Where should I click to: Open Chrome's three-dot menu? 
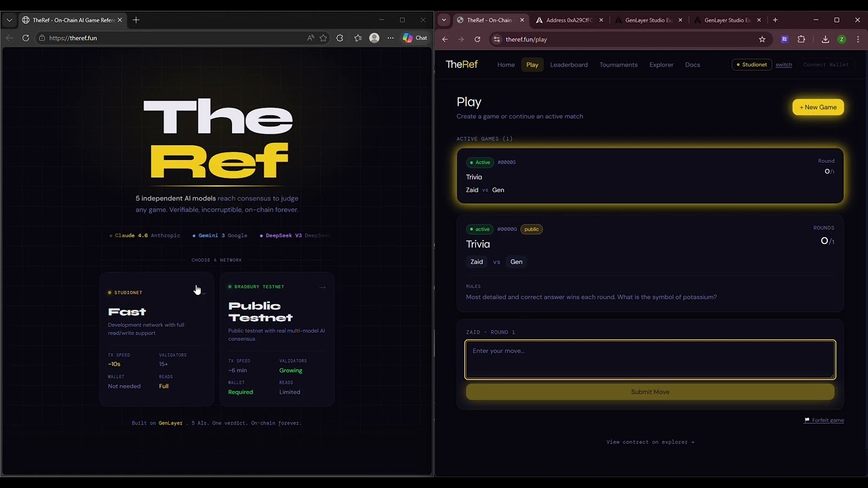[858, 39]
